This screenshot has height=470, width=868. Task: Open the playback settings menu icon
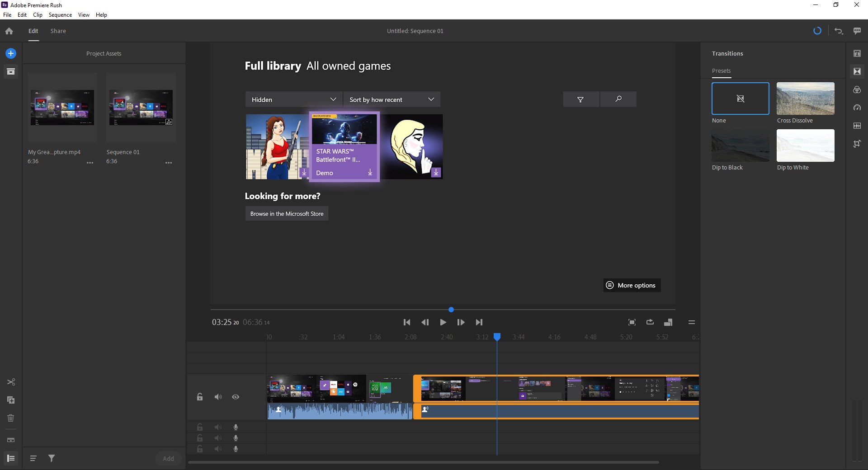coord(691,322)
